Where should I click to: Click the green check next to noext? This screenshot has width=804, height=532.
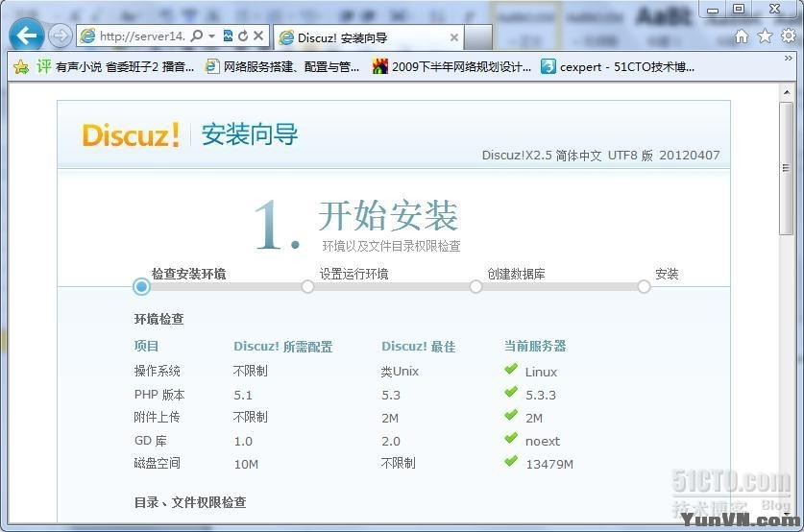click(511, 438)
